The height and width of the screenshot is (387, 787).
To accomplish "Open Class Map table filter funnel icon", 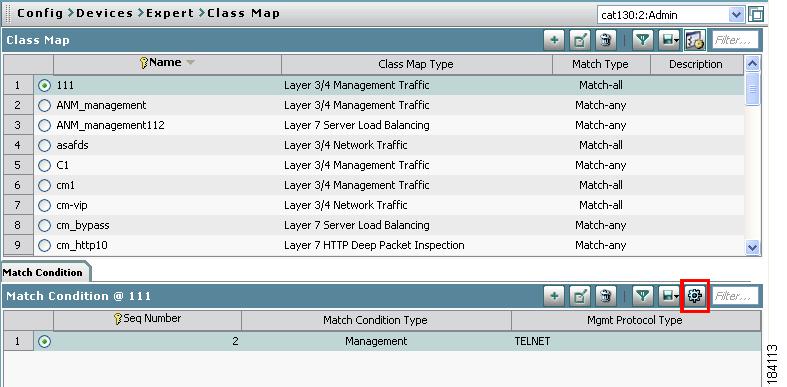I will coord(642,41).
